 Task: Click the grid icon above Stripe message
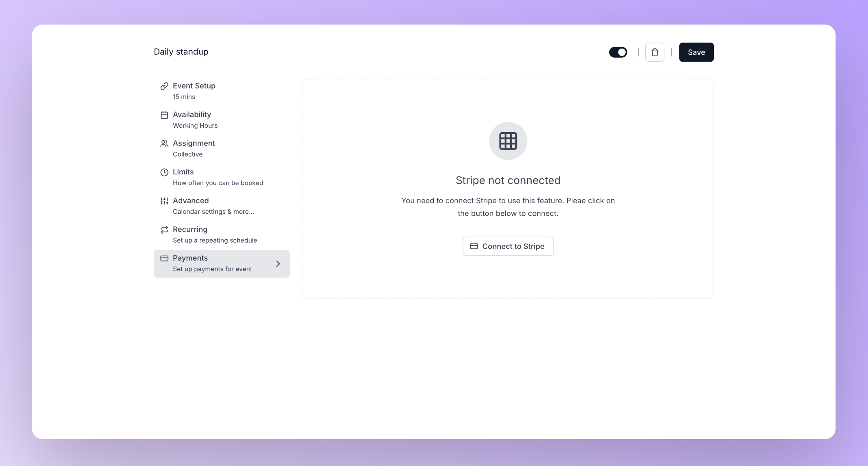(x=508, y=141)
